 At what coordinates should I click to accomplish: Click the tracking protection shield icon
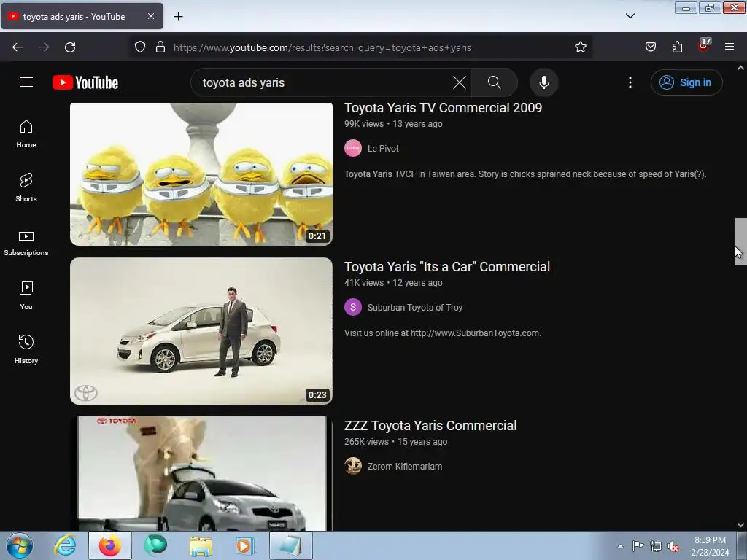(x=139, y=47)
